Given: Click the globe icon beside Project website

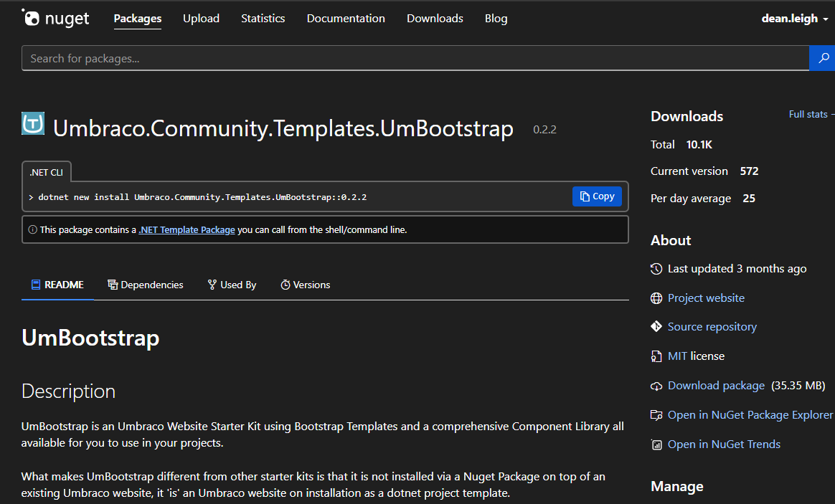Looking at the screenshot, I should pos(656,298).
